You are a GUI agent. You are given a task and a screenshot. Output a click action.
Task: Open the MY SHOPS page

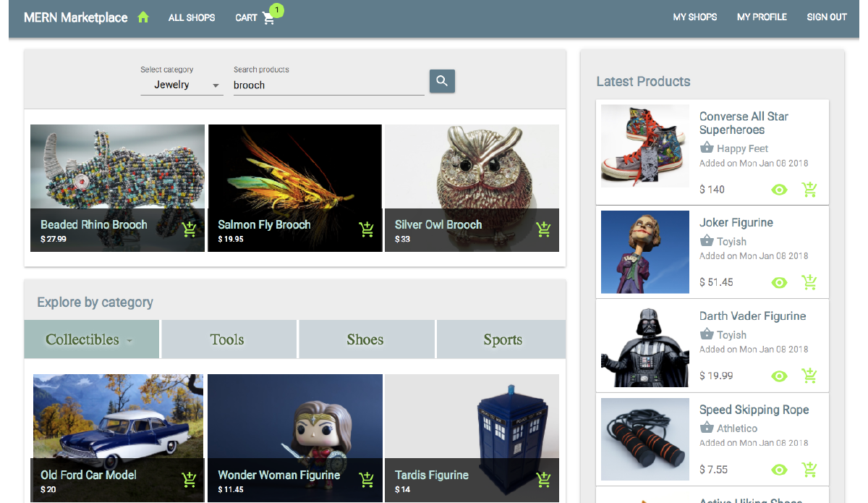coord(694,17)
